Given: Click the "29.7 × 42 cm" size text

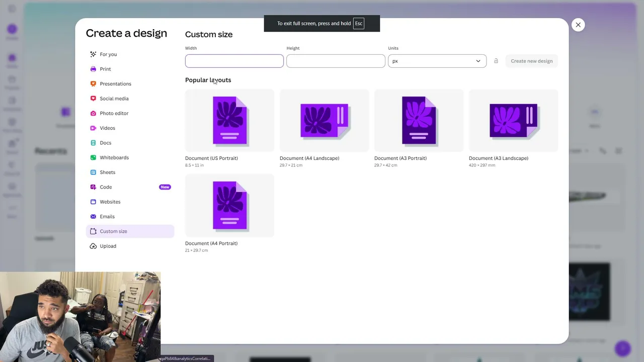Looking at the screenshot, I should (x=385, y=165).
